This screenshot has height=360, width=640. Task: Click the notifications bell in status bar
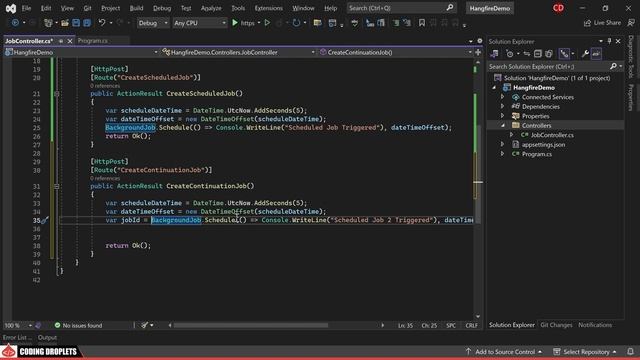pyautogui.click(x=630, y=352)
